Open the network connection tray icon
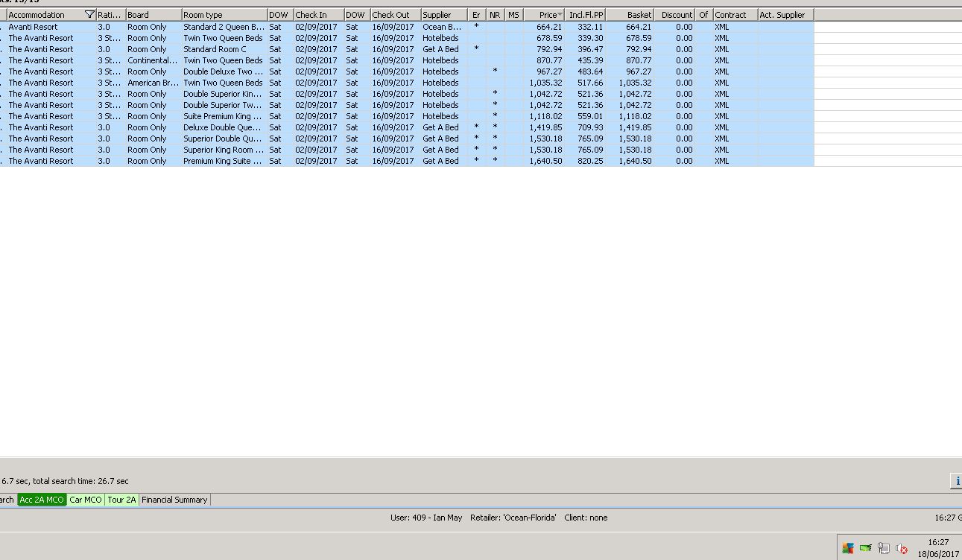This screenshot has width=962, height=560. coord(883,549)
